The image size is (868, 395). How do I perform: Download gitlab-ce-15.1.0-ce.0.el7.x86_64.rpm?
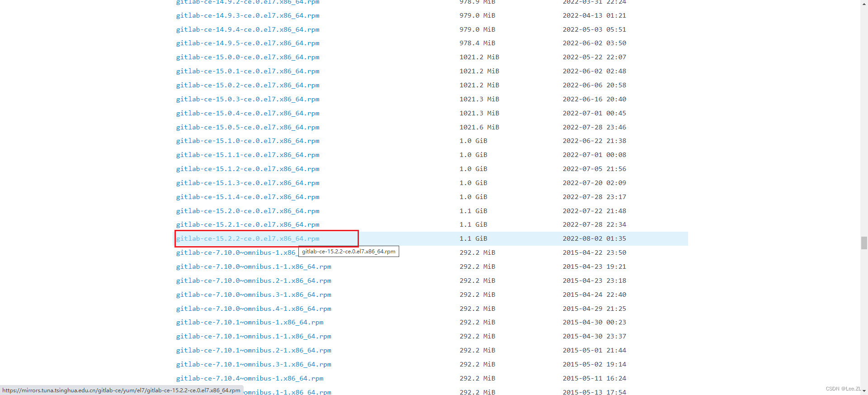tap(248, 141)
